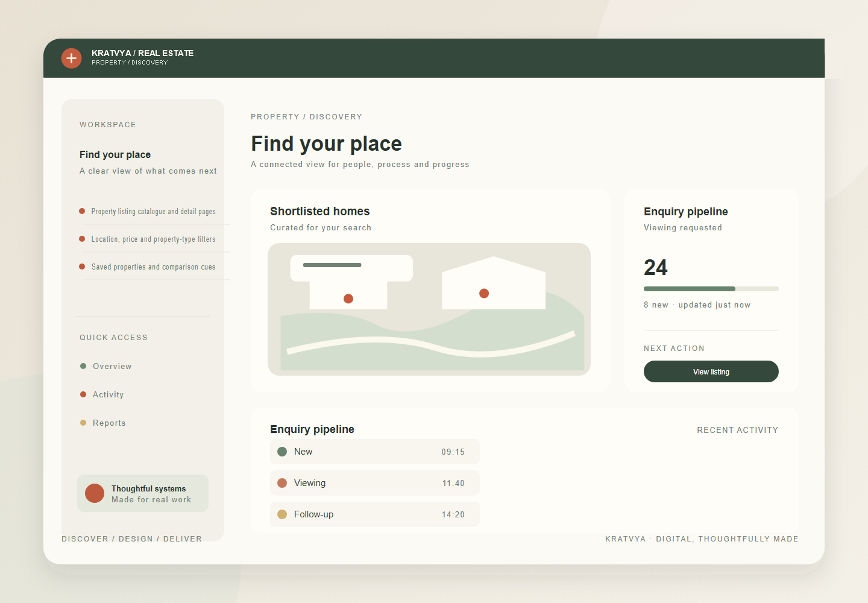Click the Thoughtful systems card
Image resolution: width=868 pixels, height=603 pixels.
[x=143, y=493]
